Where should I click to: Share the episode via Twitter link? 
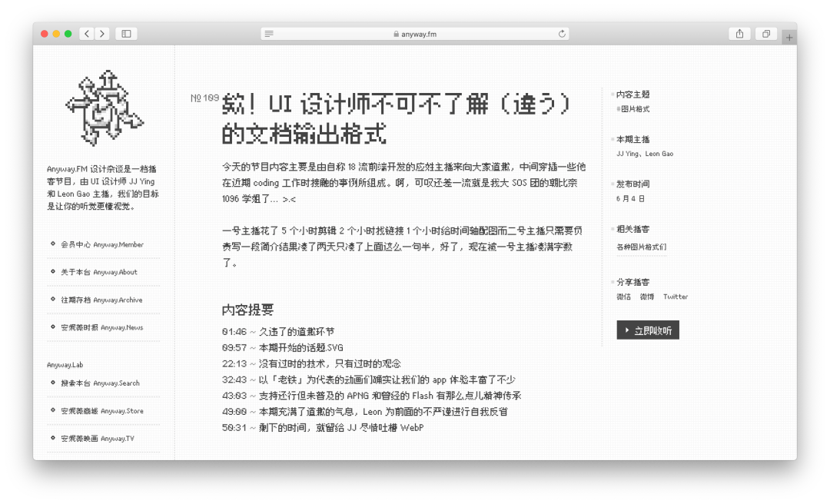[x=676, y=297]
